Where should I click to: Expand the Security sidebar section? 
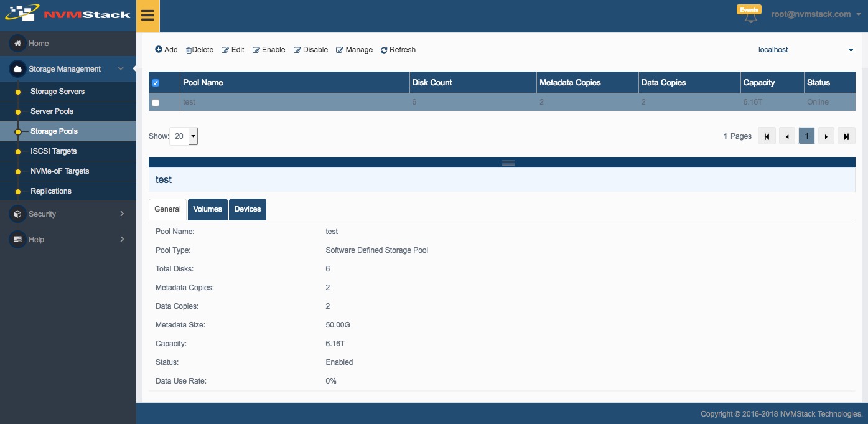42,214
